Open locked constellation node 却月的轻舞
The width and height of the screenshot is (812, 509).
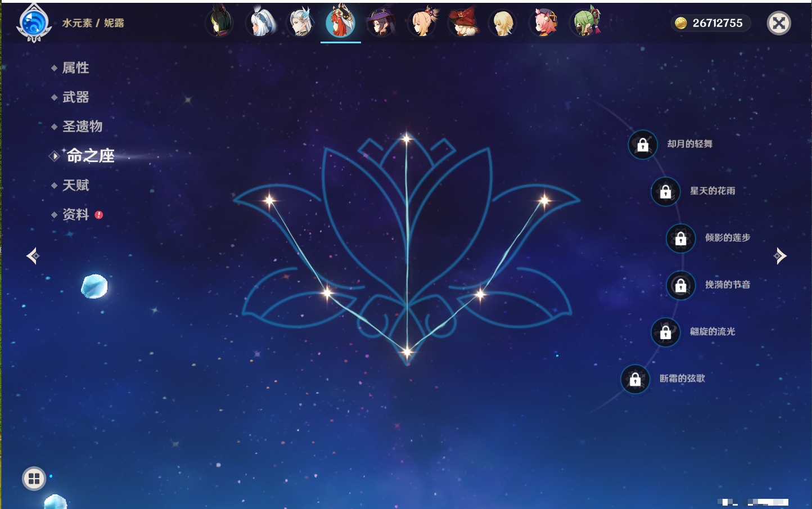[643, 145]
